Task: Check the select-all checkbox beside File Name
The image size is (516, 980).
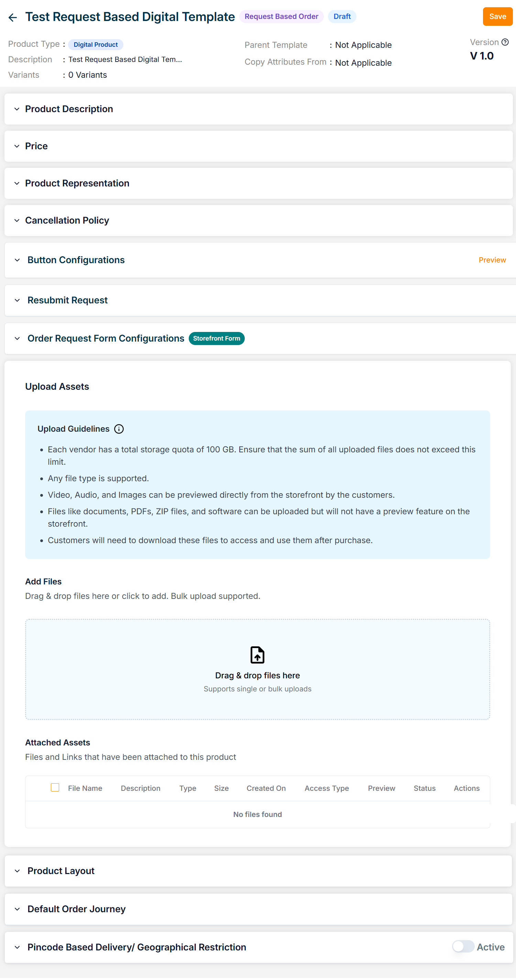Action: [55, 787]
